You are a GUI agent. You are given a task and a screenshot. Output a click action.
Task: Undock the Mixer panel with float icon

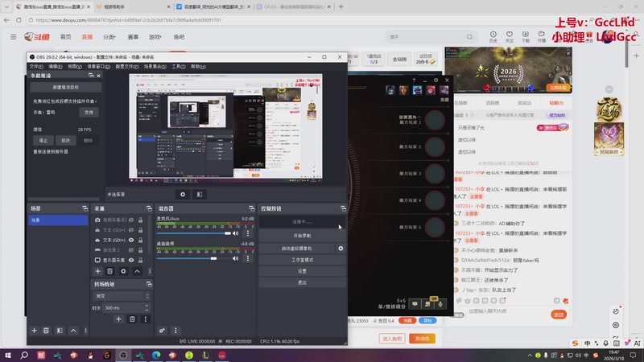[252, 208]
